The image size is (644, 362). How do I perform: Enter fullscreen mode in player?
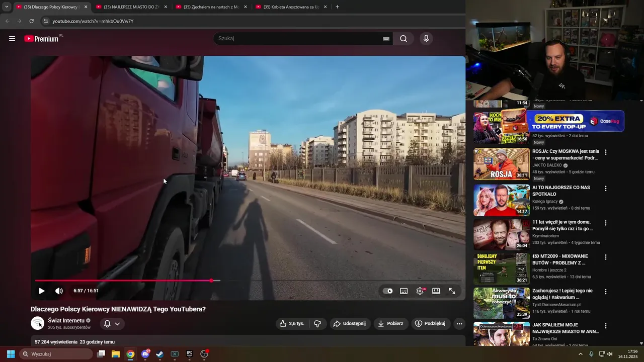click(452, 291)
